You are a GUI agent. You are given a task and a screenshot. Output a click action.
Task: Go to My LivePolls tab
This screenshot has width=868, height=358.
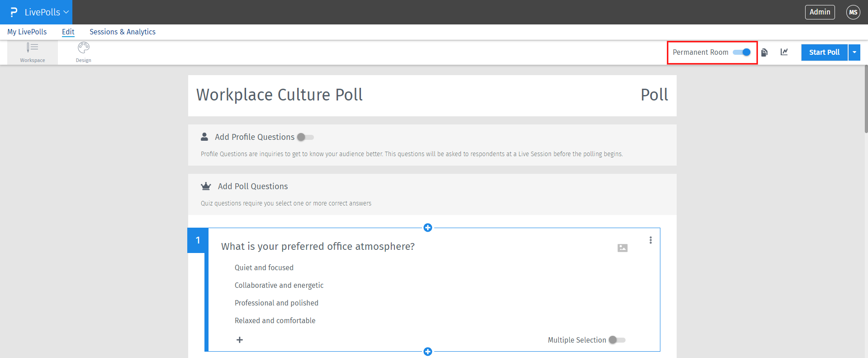27,32
